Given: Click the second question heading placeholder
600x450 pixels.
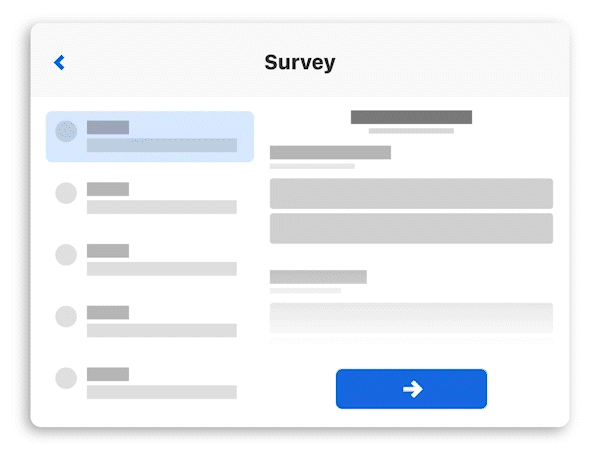Looking at the screenshot, I should click(318, 276).
